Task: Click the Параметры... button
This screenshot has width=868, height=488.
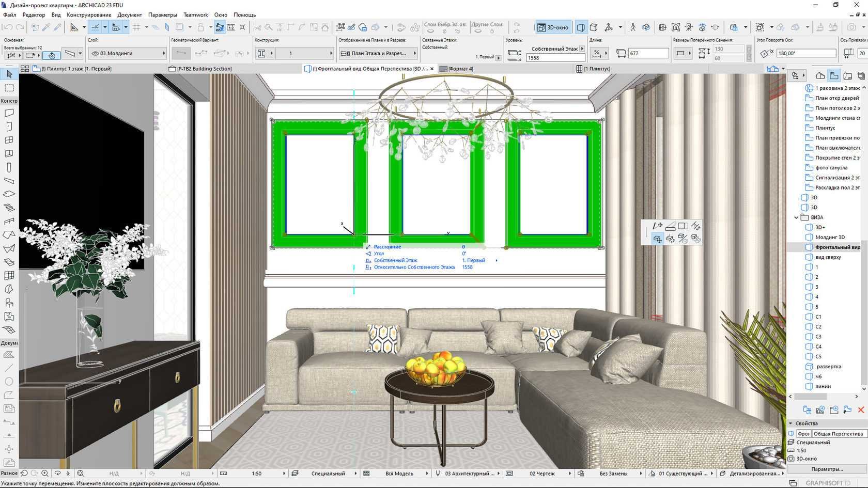Action: pyautogui.click(x=827, y=469)
